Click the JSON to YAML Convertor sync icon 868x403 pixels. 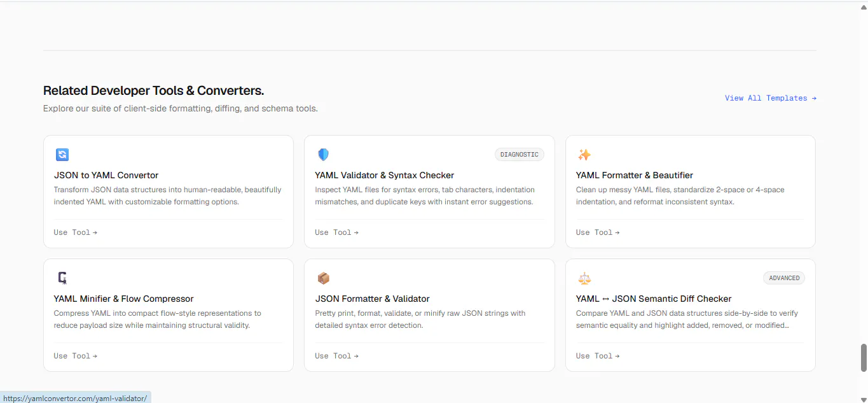tap(62, 155)
